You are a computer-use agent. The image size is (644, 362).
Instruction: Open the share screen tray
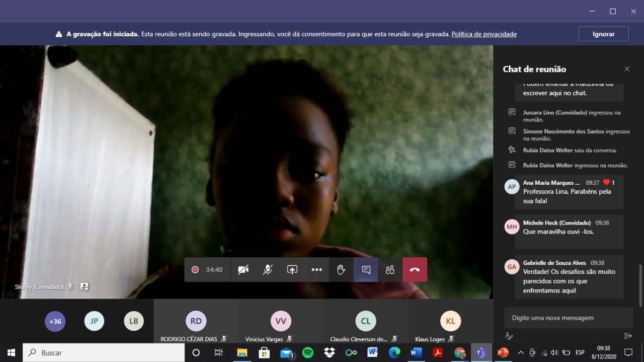pos(292,270)
